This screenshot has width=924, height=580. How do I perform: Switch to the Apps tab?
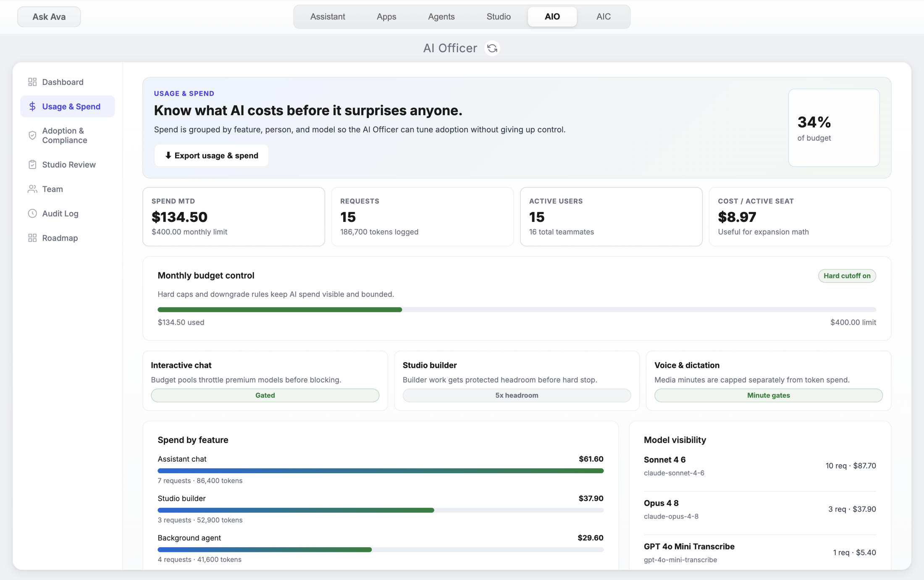click(x=386, y=16)
